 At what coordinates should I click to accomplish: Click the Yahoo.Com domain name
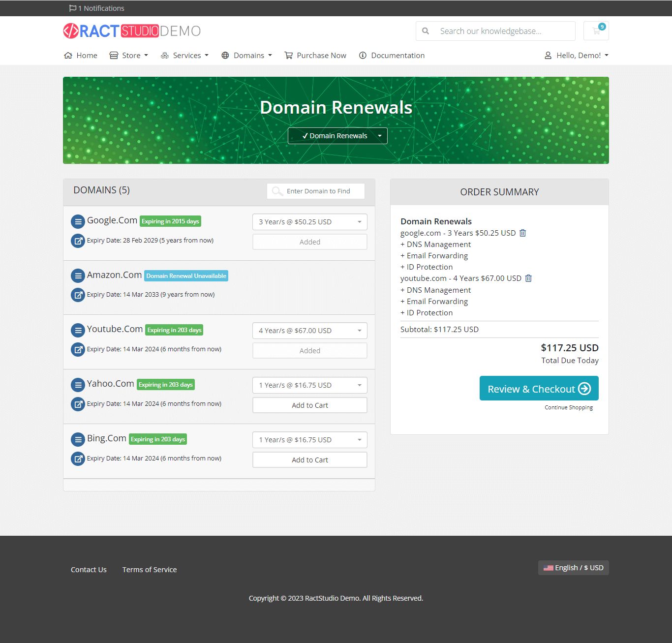point(111,384)
